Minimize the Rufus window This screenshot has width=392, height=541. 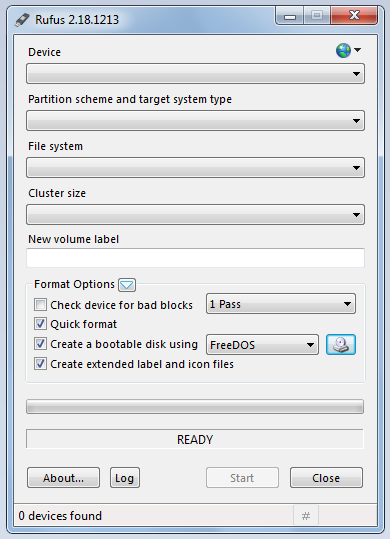coord(290,16)
